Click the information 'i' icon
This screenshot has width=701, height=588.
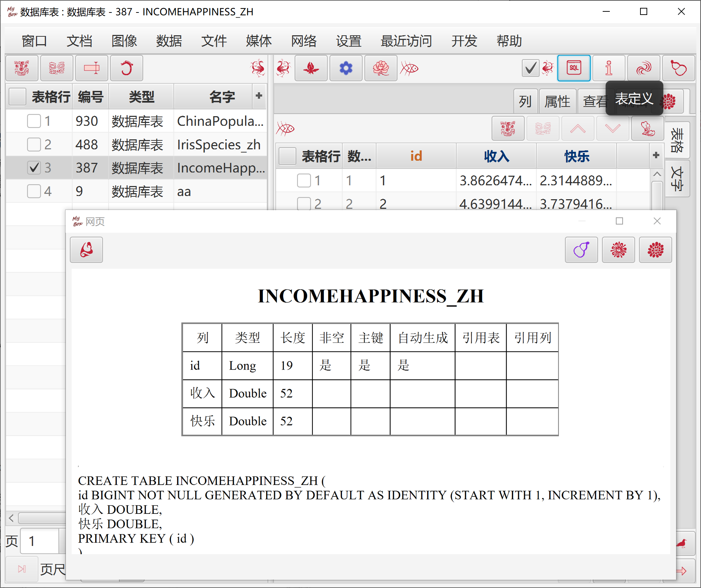pyautogui.click(x=608, y=68)
